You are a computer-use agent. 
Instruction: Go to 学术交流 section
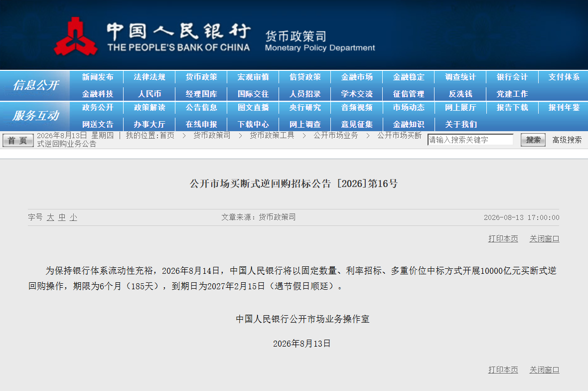tap(357, 94)
